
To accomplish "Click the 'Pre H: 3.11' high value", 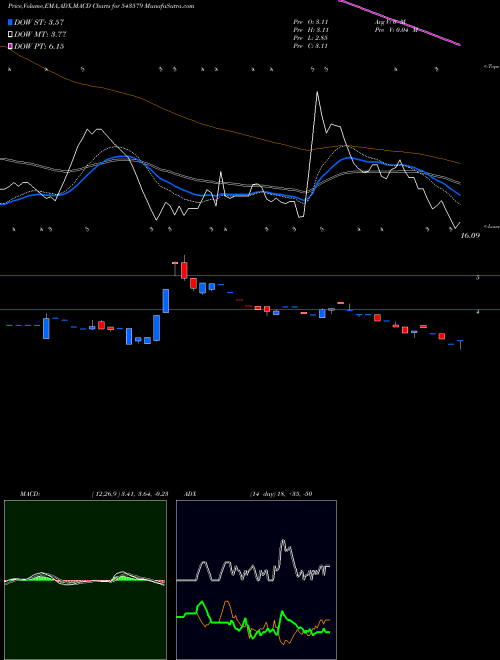I will 311,30.
